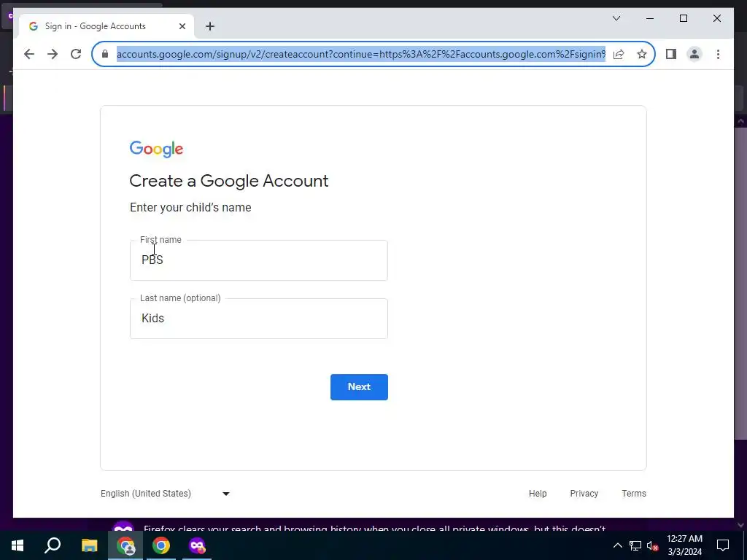Open the Privacy link
Viewport: 747px width, 560px height.
[584, 494]
